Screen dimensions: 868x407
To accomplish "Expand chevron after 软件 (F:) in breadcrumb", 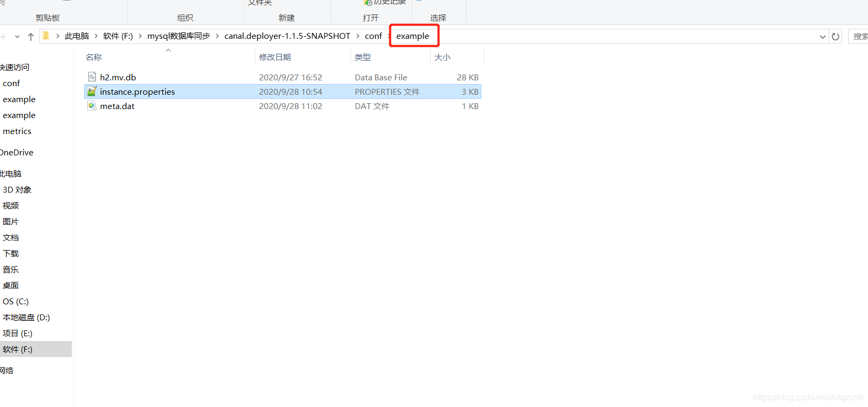I will tap(140, 36).
